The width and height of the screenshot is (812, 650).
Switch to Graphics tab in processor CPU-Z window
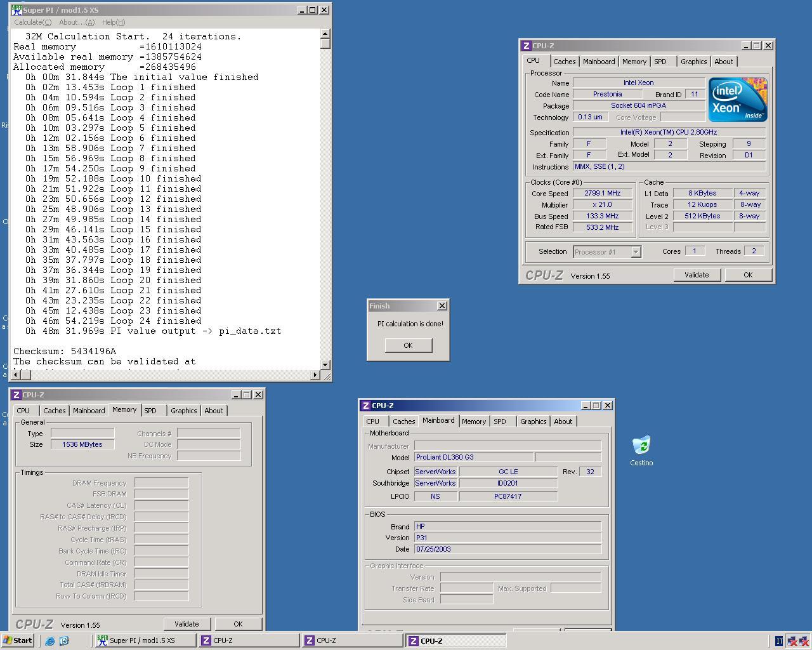(693, 62)
